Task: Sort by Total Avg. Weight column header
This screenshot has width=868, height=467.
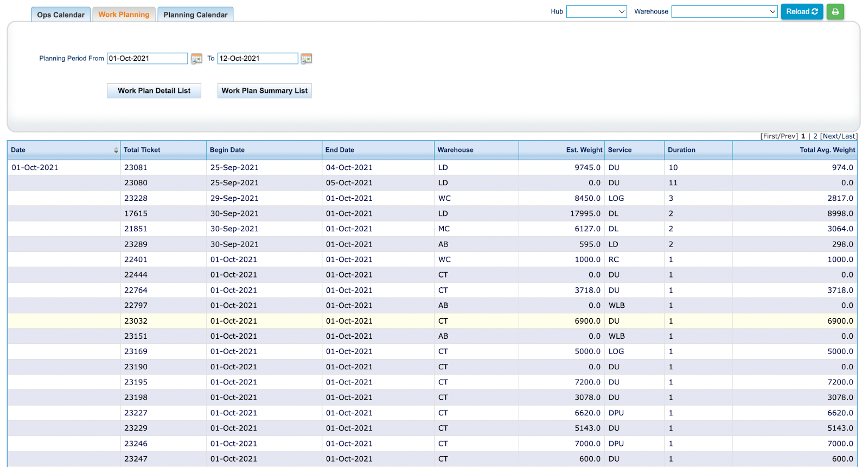Action: (x=827, y=150)
